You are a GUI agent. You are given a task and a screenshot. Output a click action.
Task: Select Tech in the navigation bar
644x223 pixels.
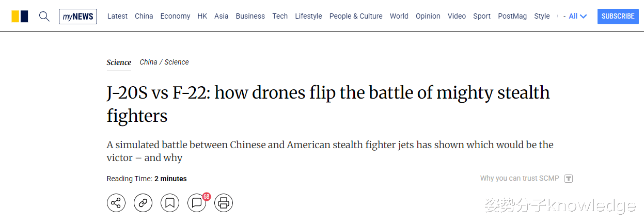(280, 16)
